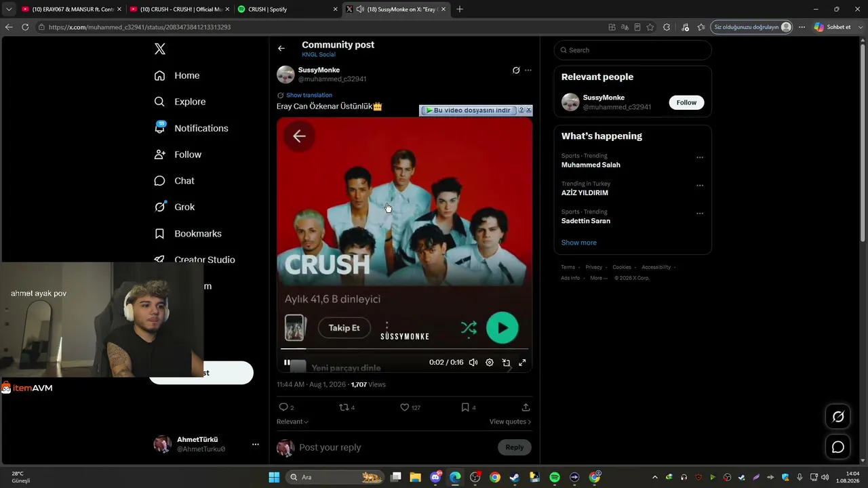The width and height of the screenshot is (868, 488).
Task: Click the address bar URL
Action: pos(140,27)
